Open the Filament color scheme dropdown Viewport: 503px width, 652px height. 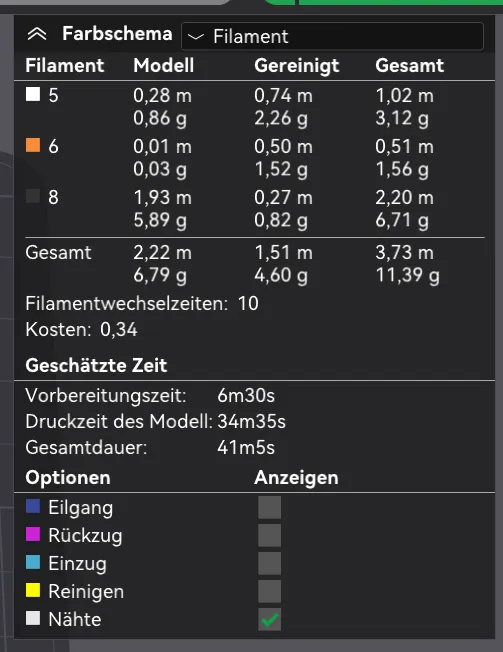pos(332,37)
